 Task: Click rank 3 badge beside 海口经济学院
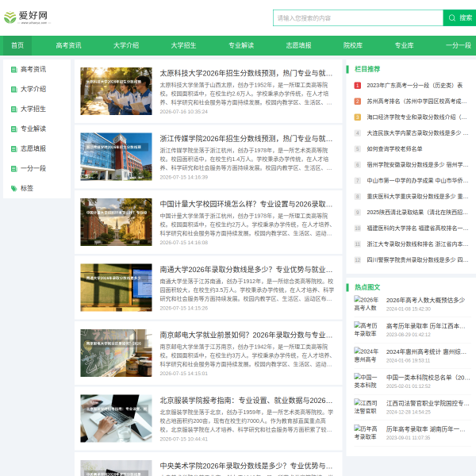(357, 117)
